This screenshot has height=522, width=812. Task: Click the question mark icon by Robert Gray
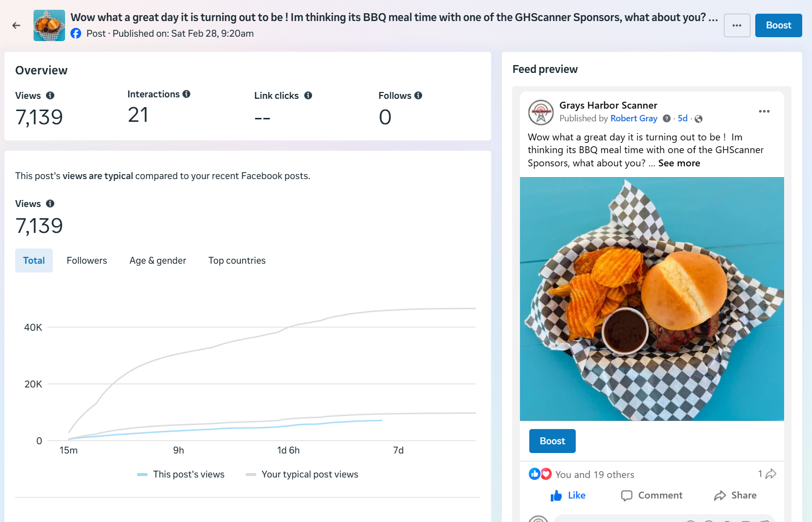tap(667, 118)
